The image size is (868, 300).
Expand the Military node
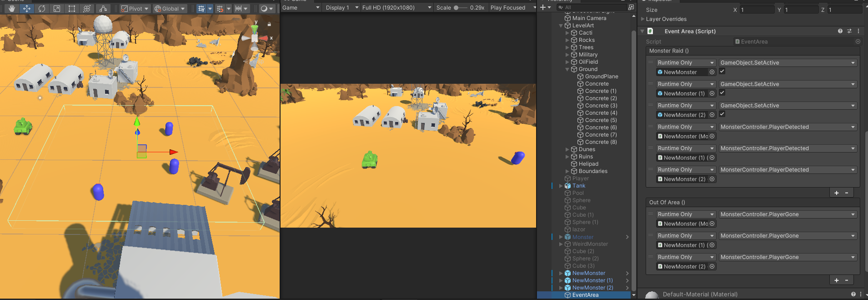click(567, 55)
